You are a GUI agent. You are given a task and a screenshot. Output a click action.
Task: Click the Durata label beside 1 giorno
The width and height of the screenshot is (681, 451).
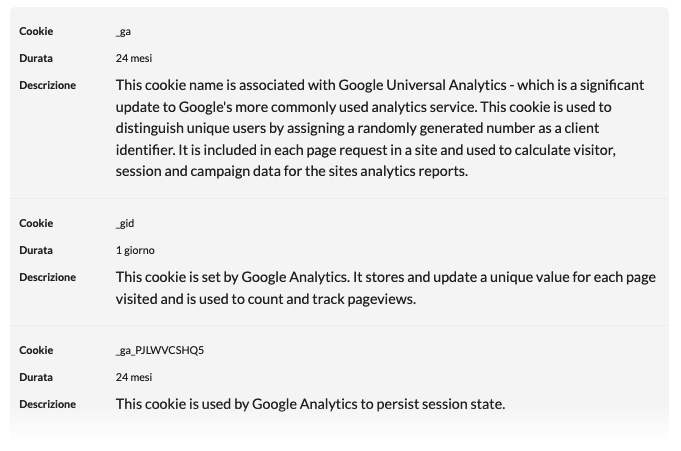36,250
